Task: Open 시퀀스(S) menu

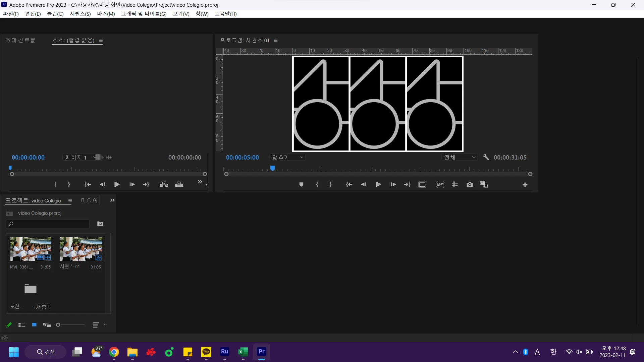Action: pyautogui.click(x=80, y=14)
